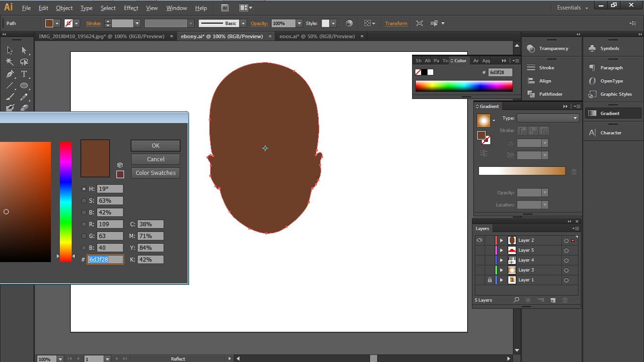Click the Transform link in control bar
This screenshot has height=362, width=644.
396,23
